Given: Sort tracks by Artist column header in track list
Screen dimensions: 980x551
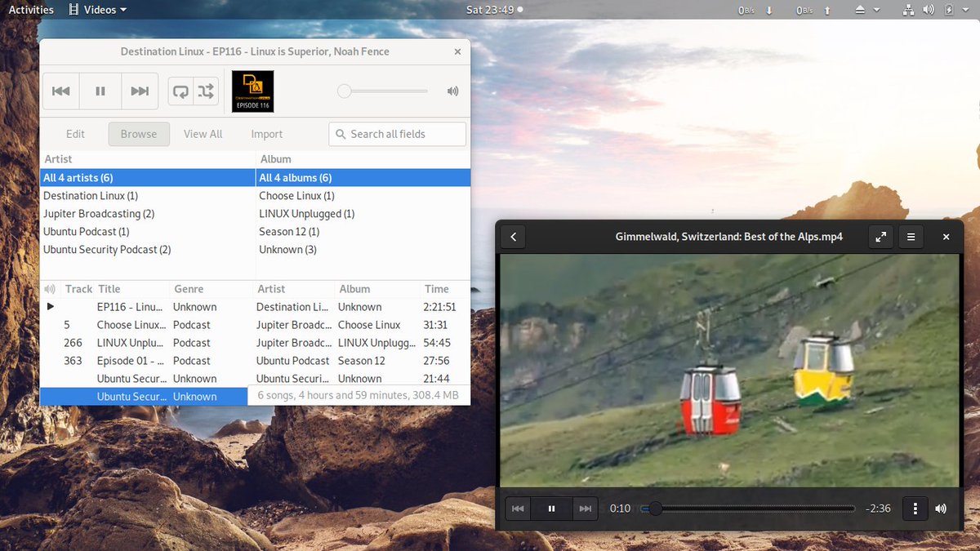Looking at the screenshot, I should [x=294, y=289].
